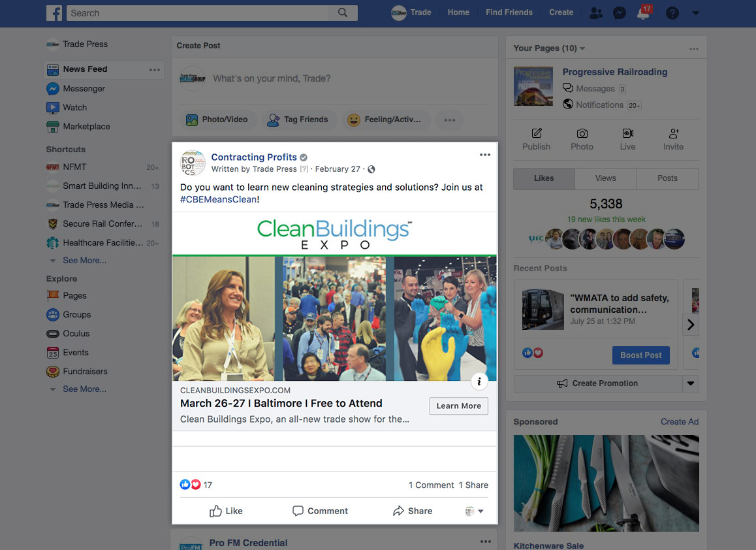Image resolution: width=756 pixels, height=550 pixels.
Task: Click the Learn More button
Action: (x=458, y=406)
